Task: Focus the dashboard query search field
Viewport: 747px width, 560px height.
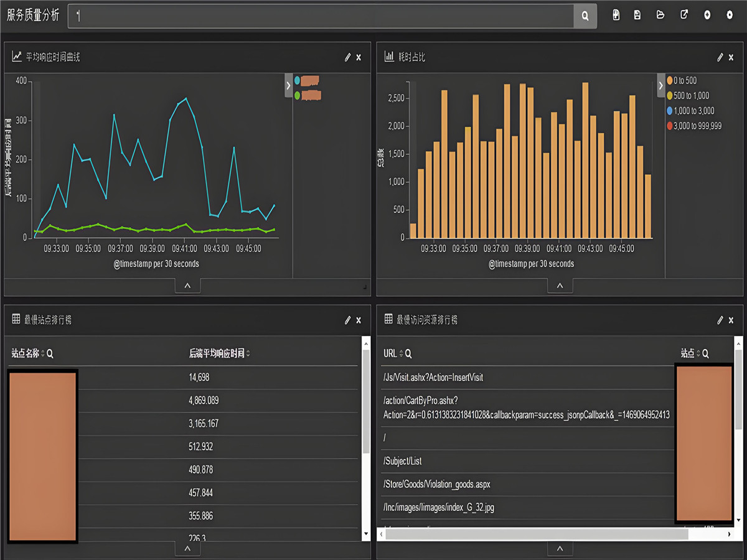Action: [x=321, y=16]
